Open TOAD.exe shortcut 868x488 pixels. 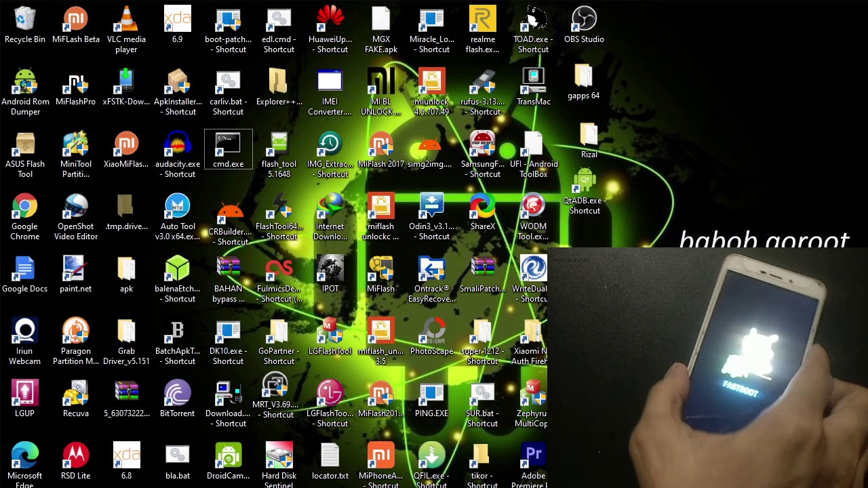pos(533,20)
